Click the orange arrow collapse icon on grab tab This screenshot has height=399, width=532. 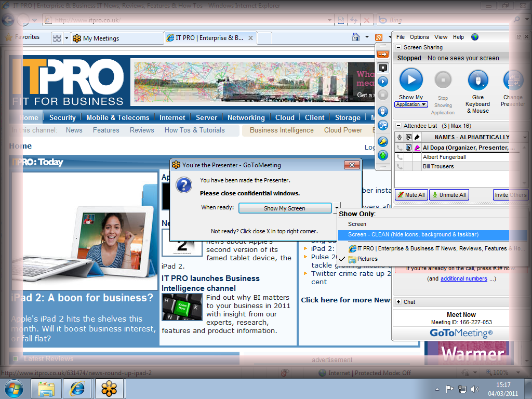point(383,54)
